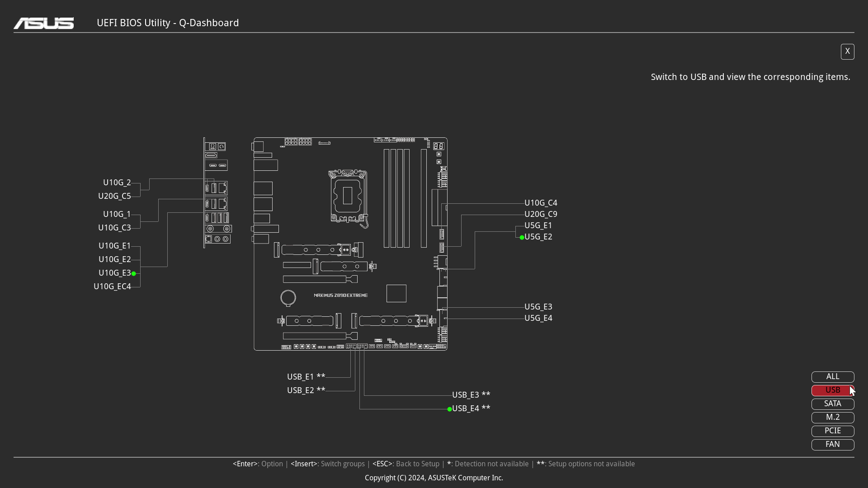This screenshot has width=868, height=488.
Task: Show the PCIE items
Action: 833,431
